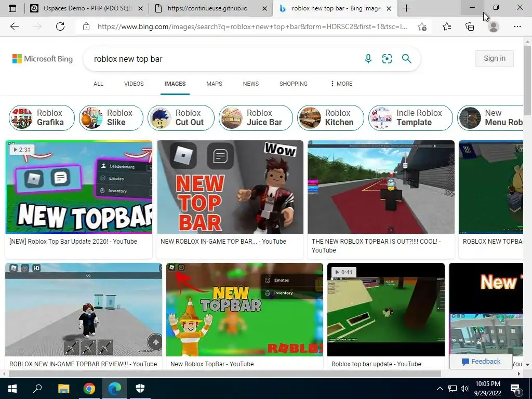Choose the Roblox Cut Out suggestion chip
The image size is (532, 399).
coord(181,118)
